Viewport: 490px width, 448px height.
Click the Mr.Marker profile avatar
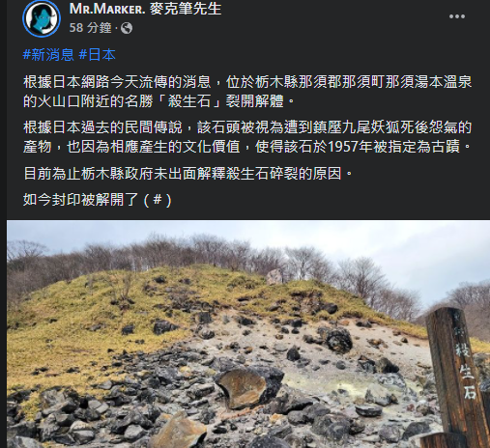click(42, 18)
